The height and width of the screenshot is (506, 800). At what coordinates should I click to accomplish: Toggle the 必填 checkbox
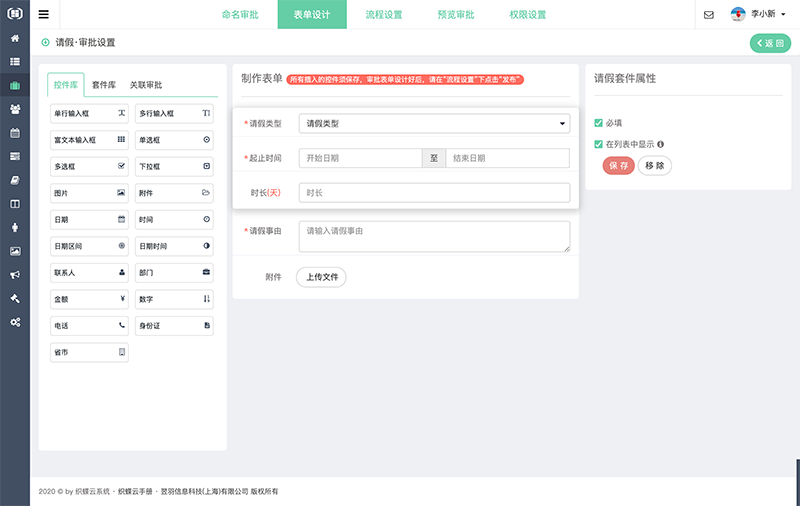[x=598, y=123]
